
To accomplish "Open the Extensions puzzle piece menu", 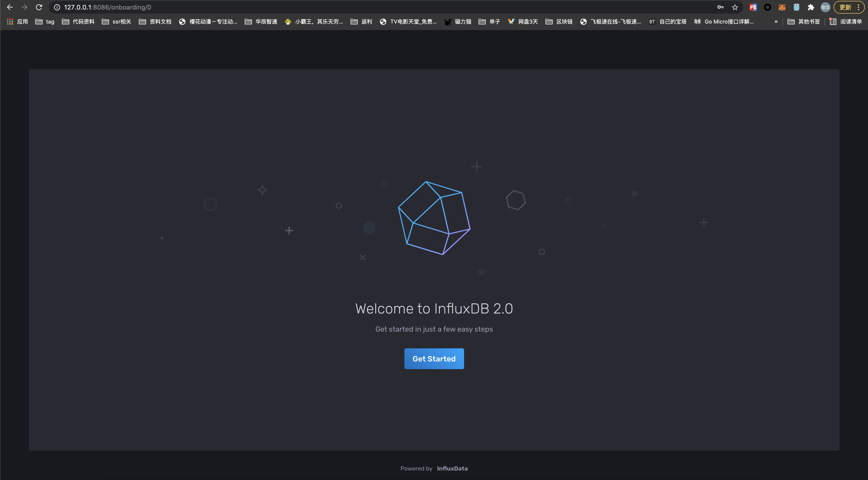I will (811, 7).
